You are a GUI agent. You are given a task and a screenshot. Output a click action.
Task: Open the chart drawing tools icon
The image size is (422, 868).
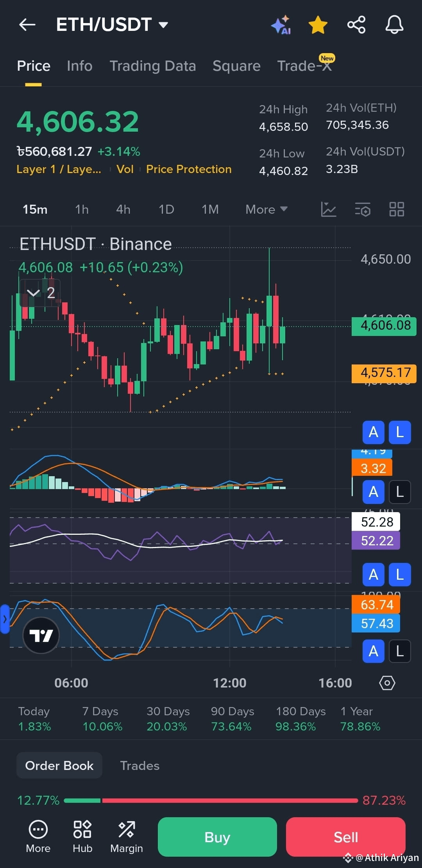tap(328, 209)
